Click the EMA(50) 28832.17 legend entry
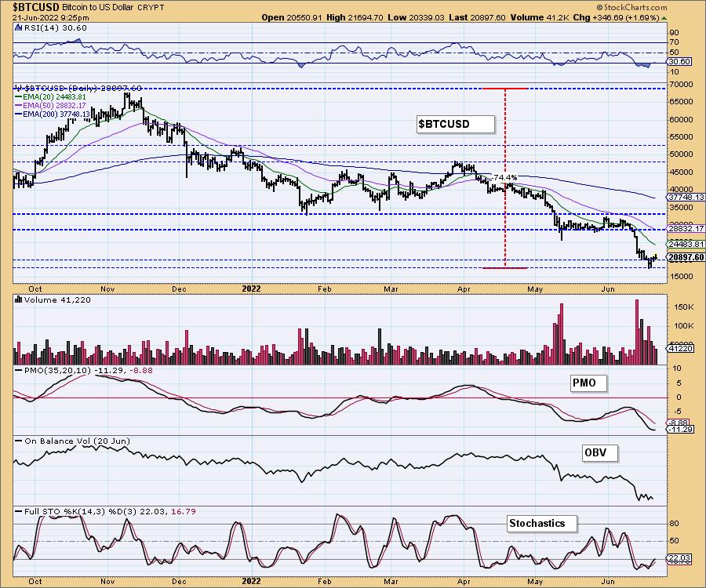The image size is (706, 588). click(50, 105)
